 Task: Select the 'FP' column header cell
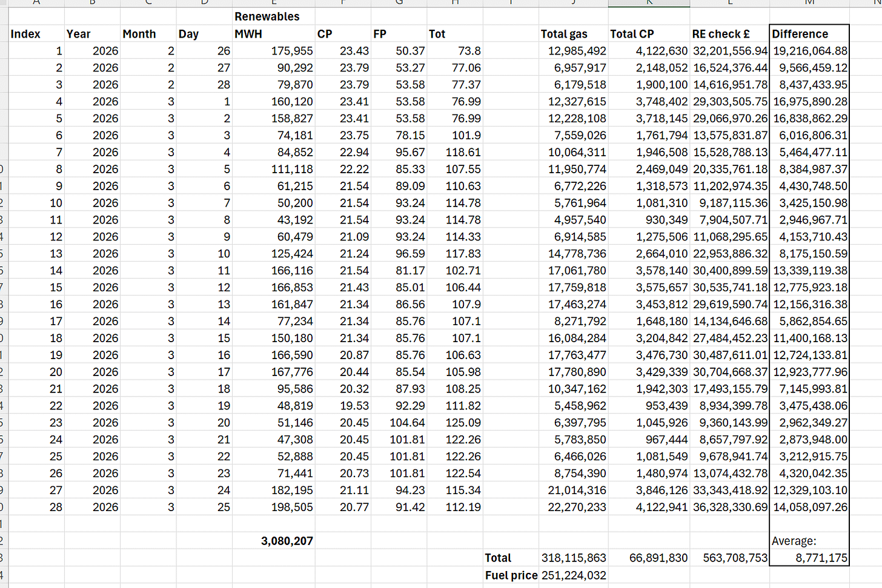[399, 34]
